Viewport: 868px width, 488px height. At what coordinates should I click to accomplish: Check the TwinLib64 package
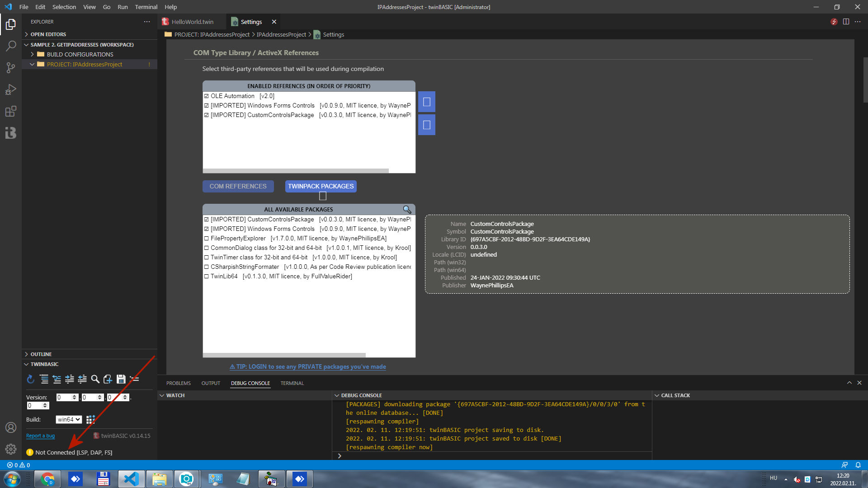[x=208, y=276]
